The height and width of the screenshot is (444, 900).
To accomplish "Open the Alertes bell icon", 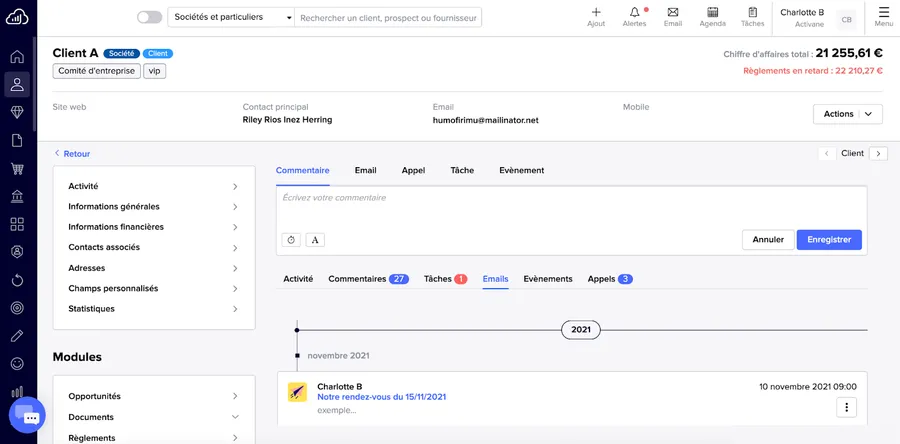I will point(634,17).
